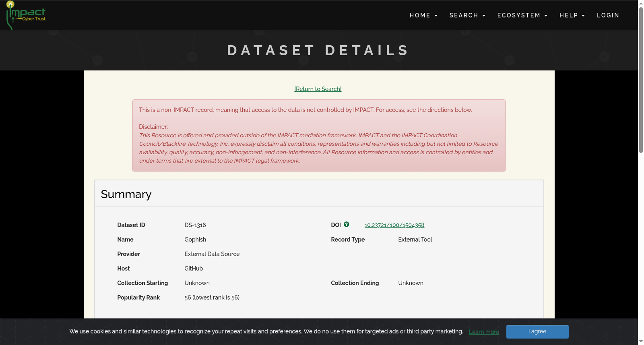Click the Disclaimer label in the alert
The height and width of the screenshot is (345, 644).
pyautogui.click(x=153, y=127)
